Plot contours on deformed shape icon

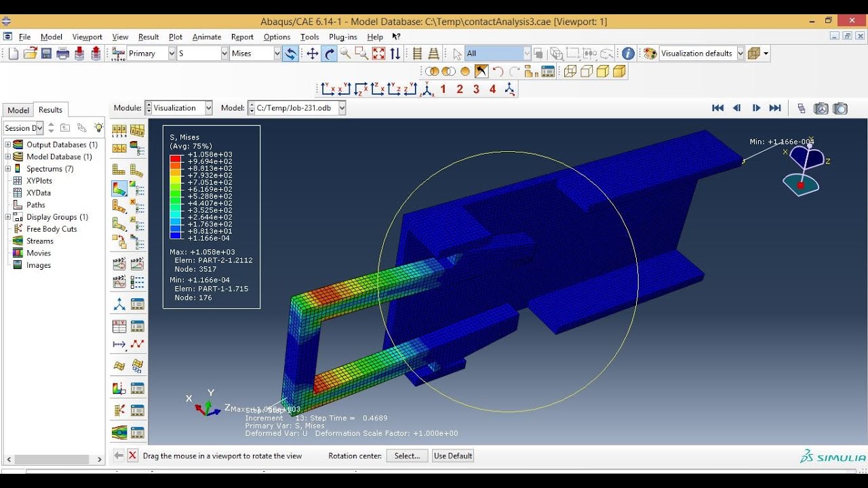[x=119, y=188]
